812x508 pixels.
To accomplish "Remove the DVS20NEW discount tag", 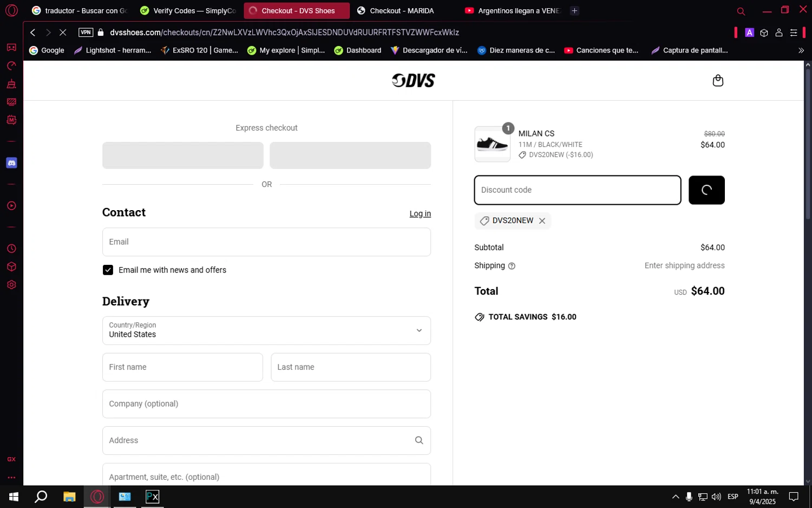I will pos(542,221).
